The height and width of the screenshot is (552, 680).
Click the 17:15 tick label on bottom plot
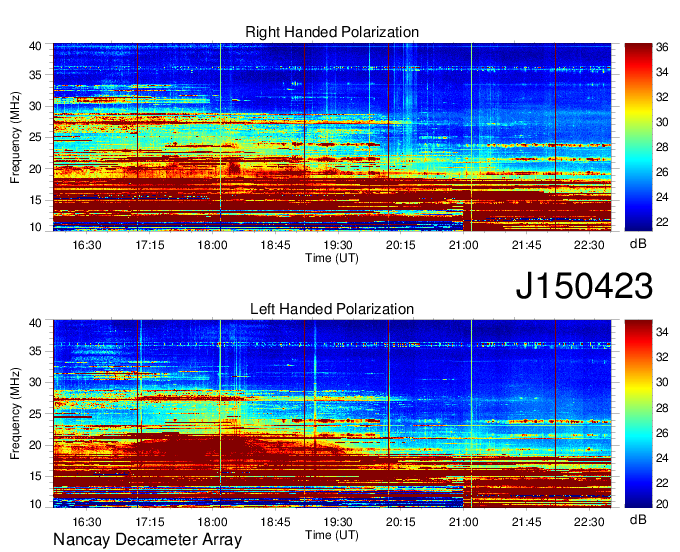point(150,522)
